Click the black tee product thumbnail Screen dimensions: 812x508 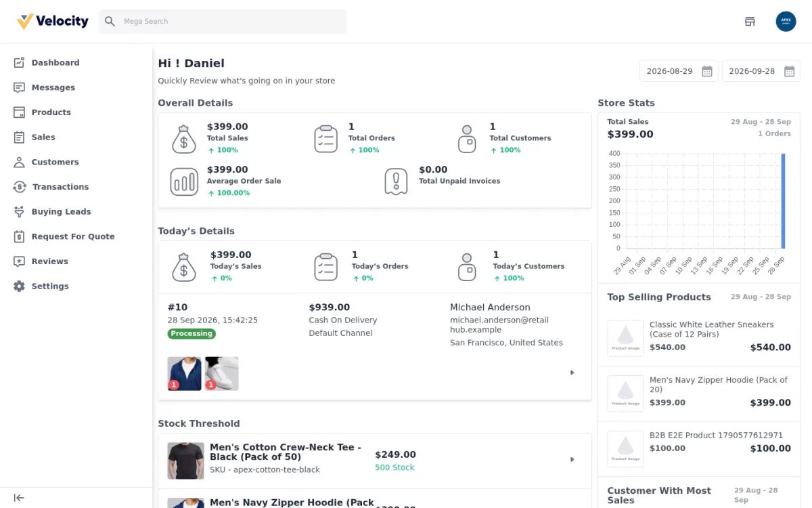click(x=186, y=461)
